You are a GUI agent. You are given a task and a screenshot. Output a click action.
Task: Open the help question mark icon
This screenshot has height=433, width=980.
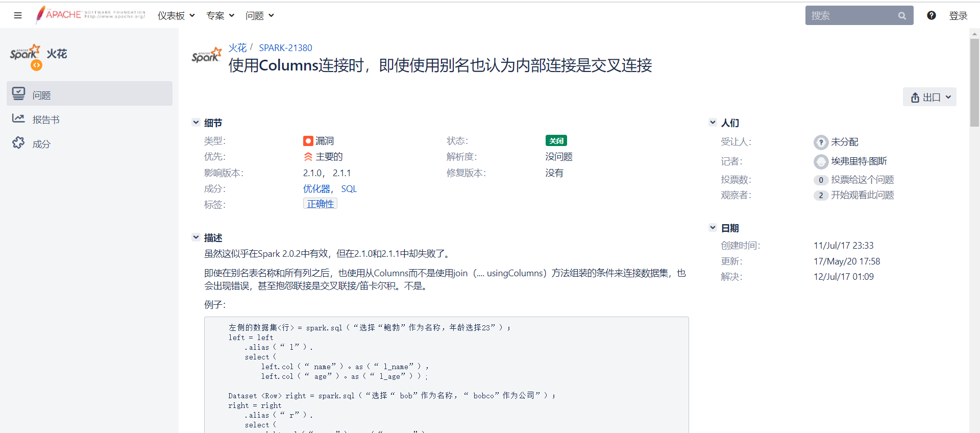point(932,15)
